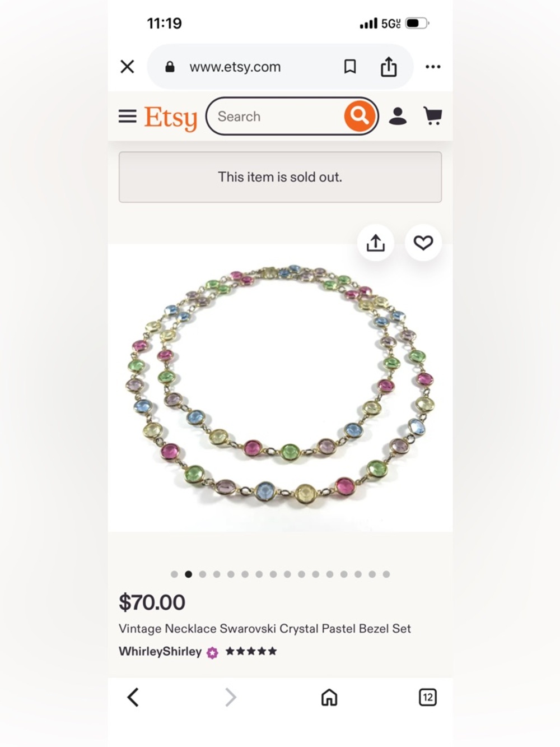This screenshot has height=747, width=560.
Task: Go back using the left chevron
Action: point(132,697)
